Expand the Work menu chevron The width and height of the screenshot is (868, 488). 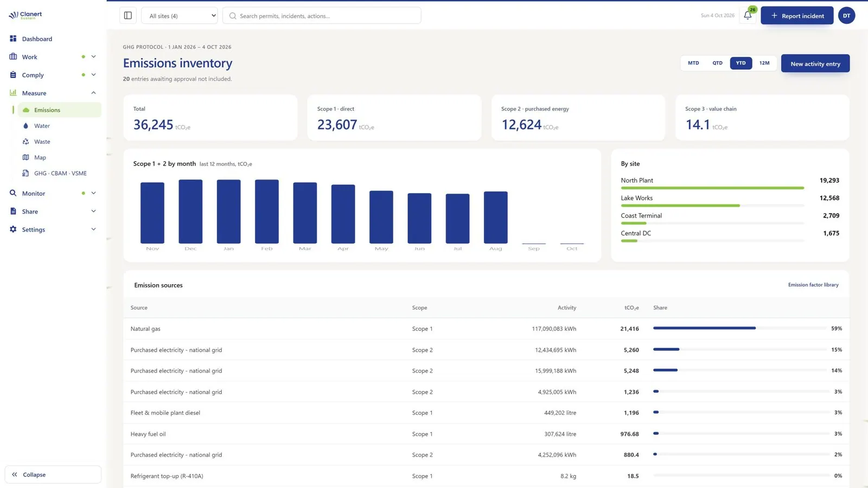point(93,57)
